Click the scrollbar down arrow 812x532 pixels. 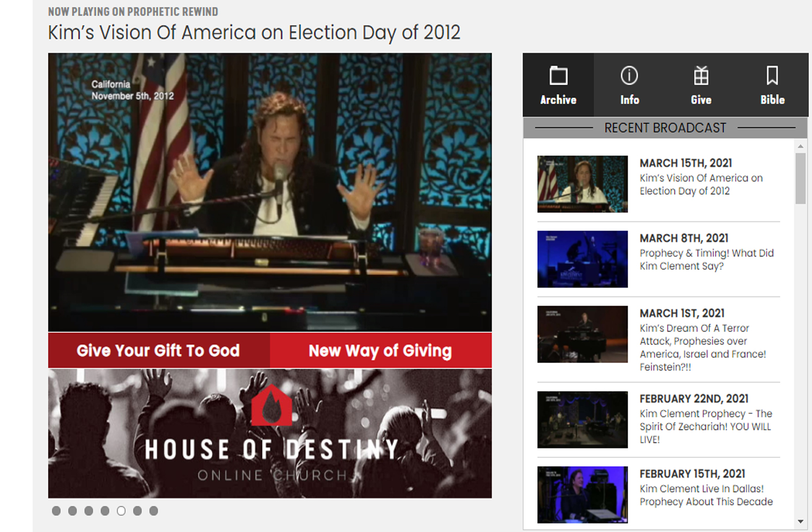click(800, 522)
